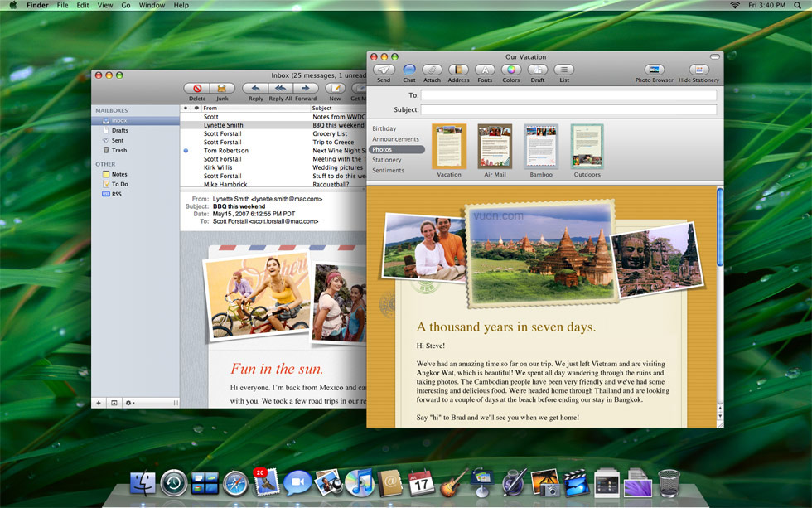
Task: Open the Wi-Fi status menu
Action: tap(734, 5)
